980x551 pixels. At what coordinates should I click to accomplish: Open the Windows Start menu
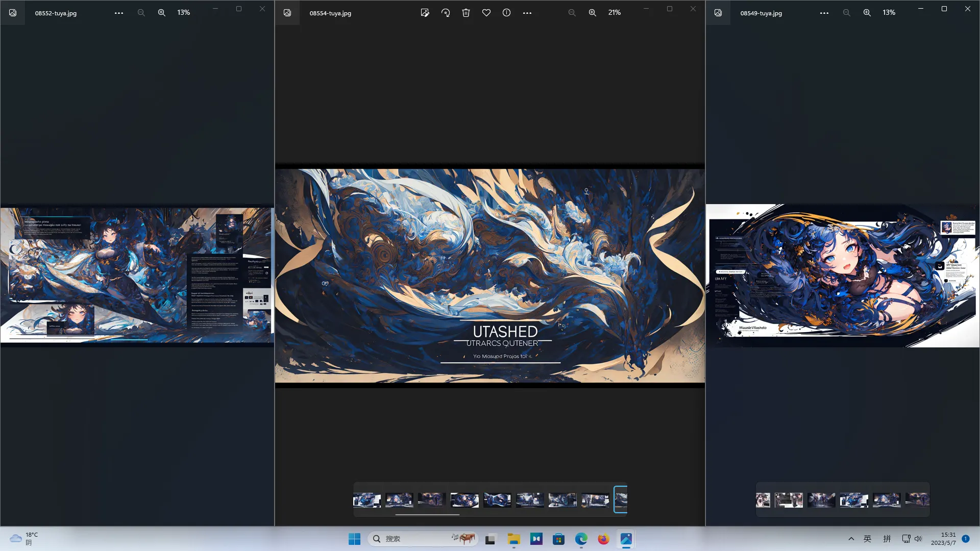point(354,539)
